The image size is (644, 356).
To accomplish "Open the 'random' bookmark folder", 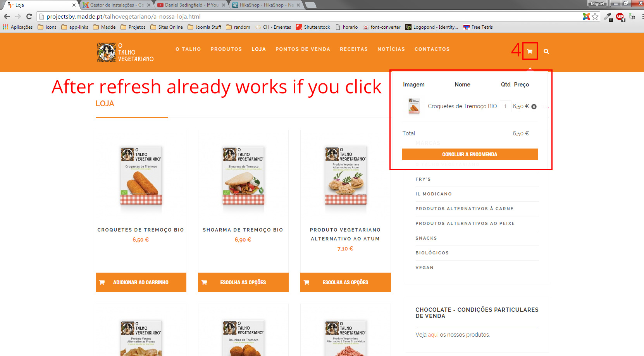I will [238, 27].
